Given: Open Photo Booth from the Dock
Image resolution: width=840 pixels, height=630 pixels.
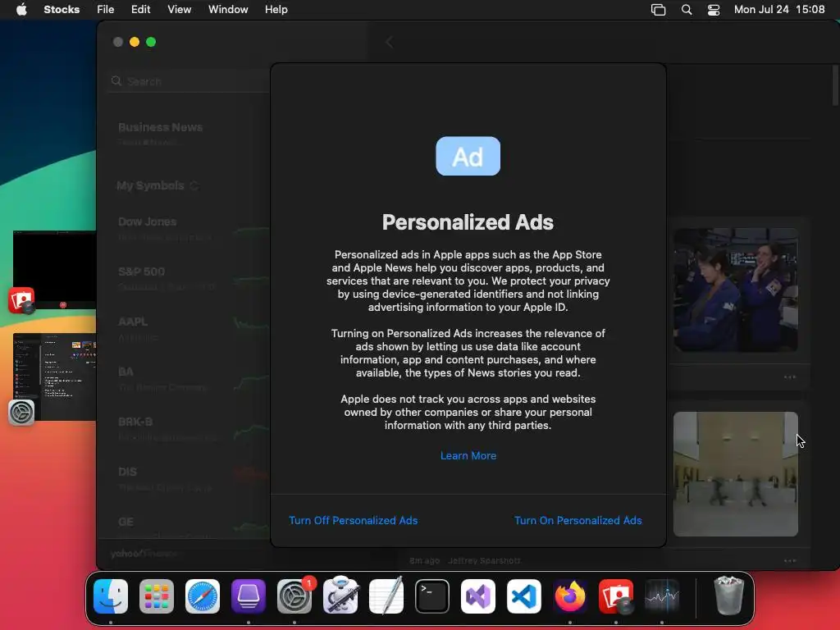Looking at the screenshot, I should [x=616, y=596].
